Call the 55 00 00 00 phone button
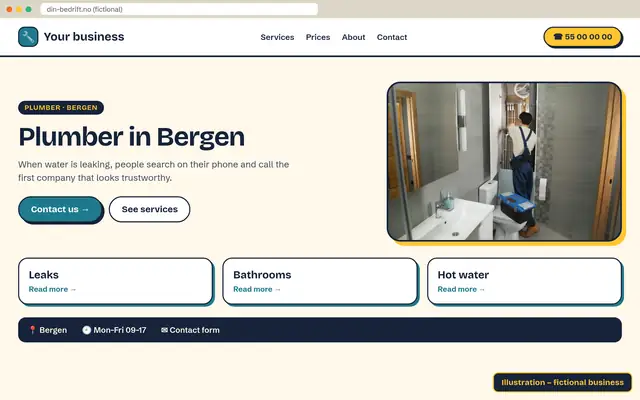640x400 pixels. click(582, 37)
